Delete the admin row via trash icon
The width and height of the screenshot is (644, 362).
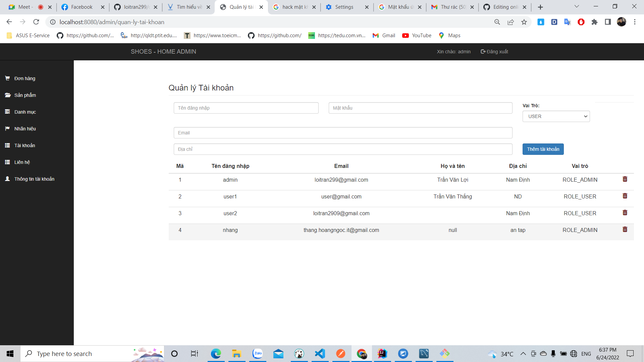coord(625,179)
